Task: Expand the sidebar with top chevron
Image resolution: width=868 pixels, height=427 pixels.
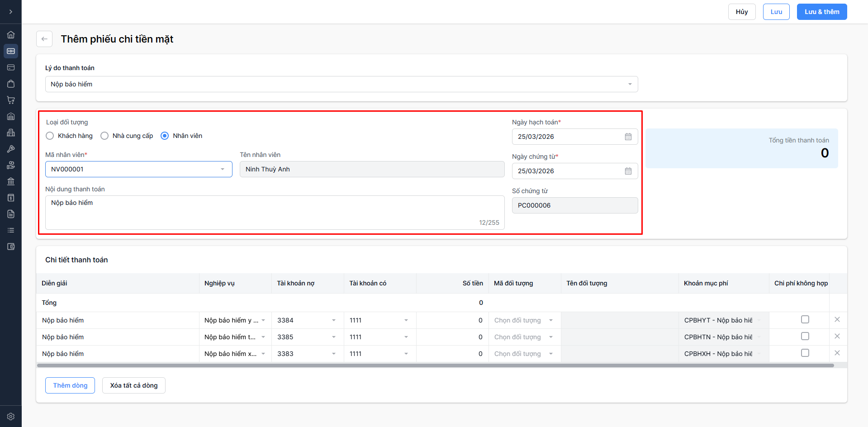Action: point(11,12)
